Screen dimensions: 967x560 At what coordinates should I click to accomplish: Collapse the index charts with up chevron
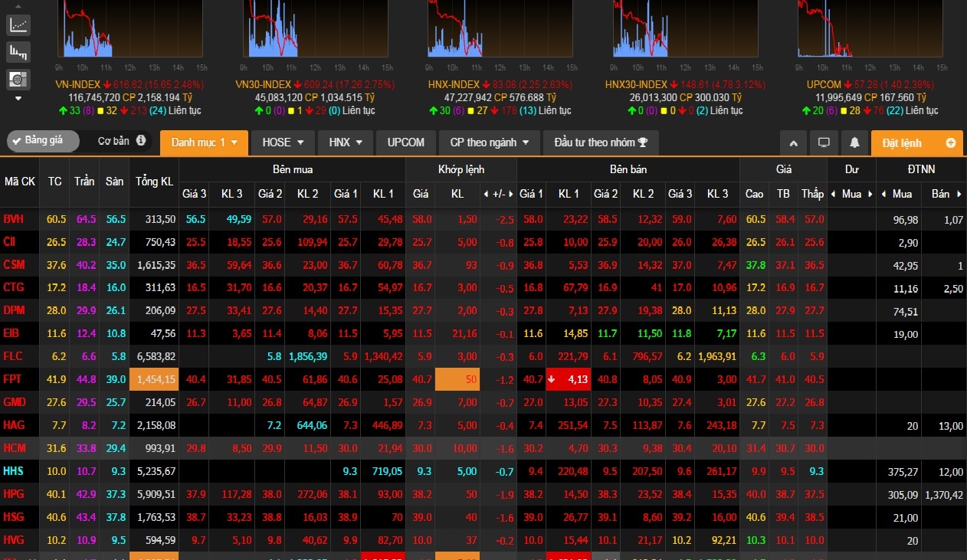pos(794,142)
